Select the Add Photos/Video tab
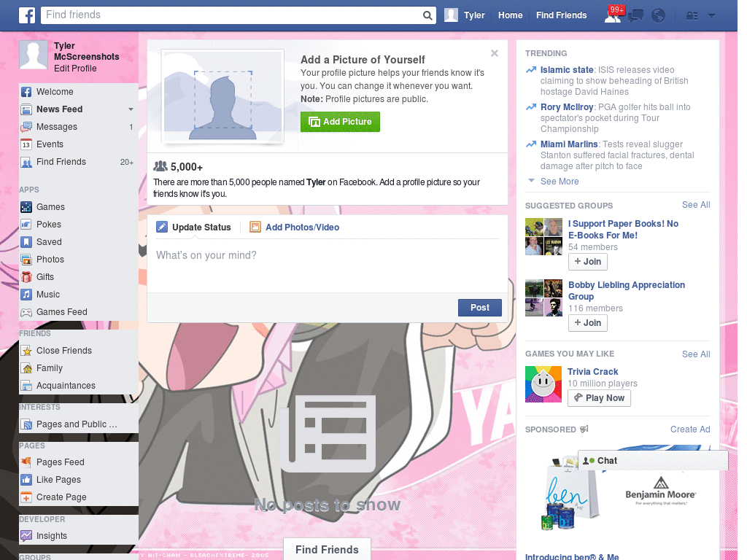 tap(295, 227)
